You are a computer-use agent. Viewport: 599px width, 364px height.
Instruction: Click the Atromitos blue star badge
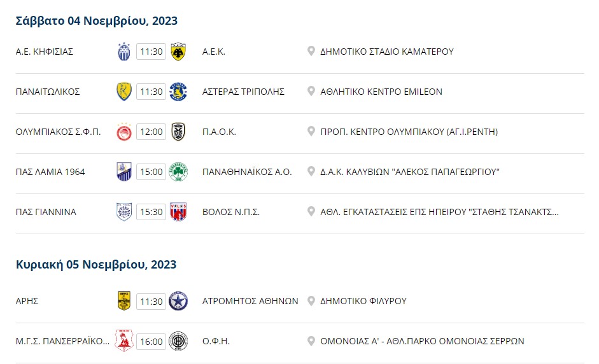(178, 302)
